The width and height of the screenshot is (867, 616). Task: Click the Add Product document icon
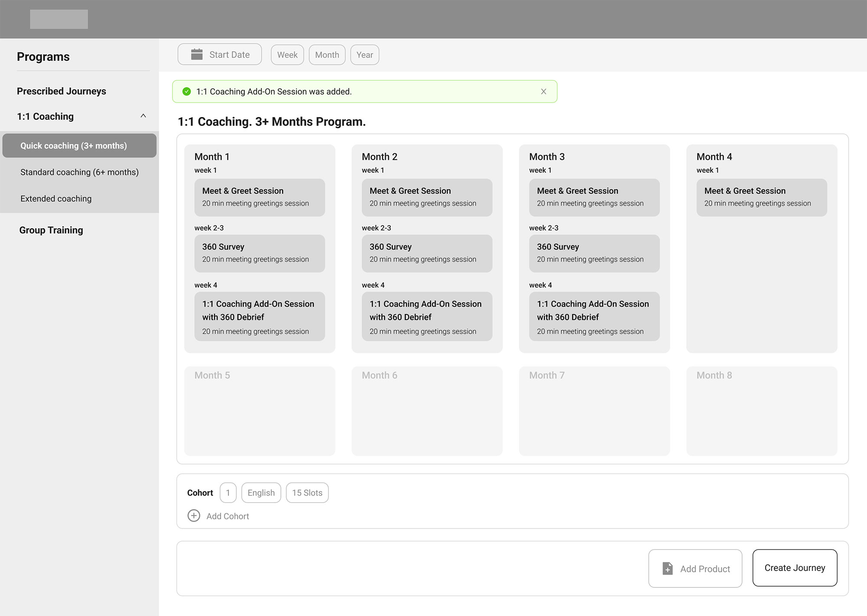point(668,568)
